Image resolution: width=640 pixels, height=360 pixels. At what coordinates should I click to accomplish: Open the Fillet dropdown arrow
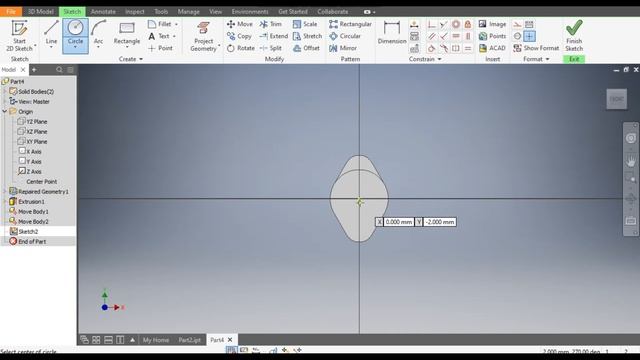(x=176, y=24)
